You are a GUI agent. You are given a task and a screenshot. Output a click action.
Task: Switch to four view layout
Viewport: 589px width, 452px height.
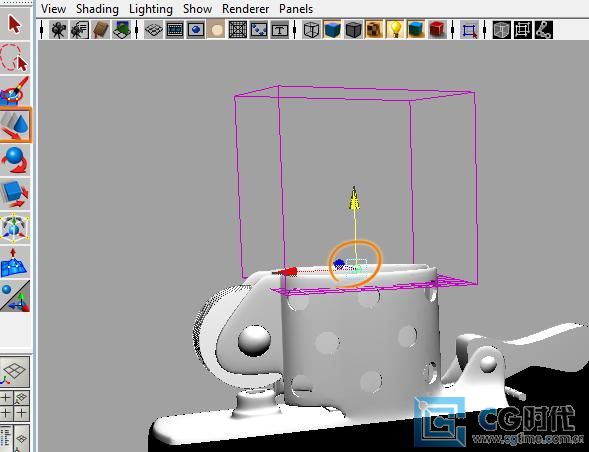[x=15, y=405]
